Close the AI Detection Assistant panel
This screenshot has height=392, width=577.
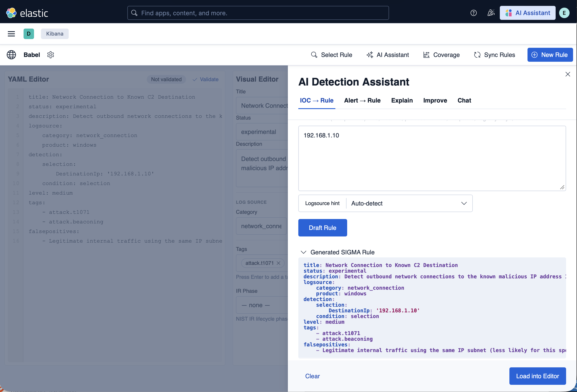(x=568, y=74)
